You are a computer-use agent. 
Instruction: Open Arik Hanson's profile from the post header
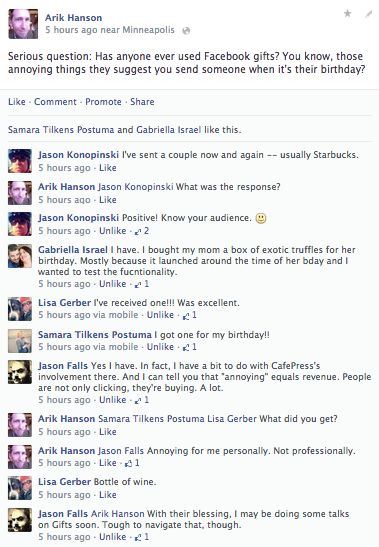73,18
